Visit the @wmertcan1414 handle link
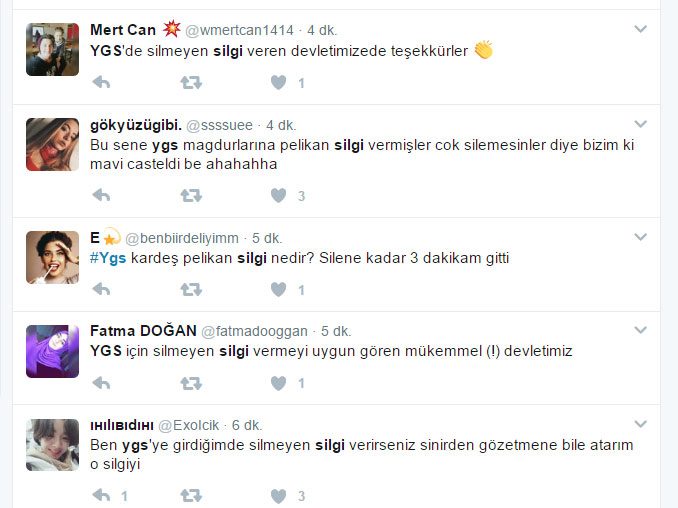This screenshot has width=678, height=508. (240, 30)
